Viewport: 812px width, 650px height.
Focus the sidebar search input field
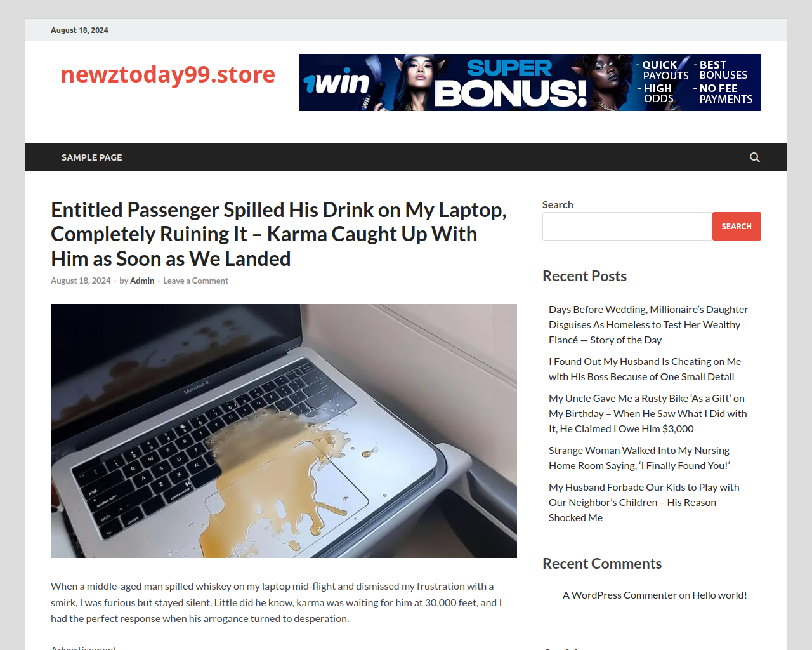[627, 226]
